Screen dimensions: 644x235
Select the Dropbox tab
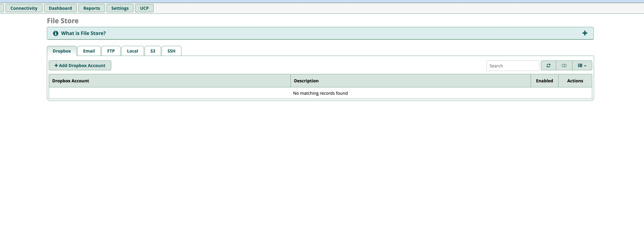62,51
